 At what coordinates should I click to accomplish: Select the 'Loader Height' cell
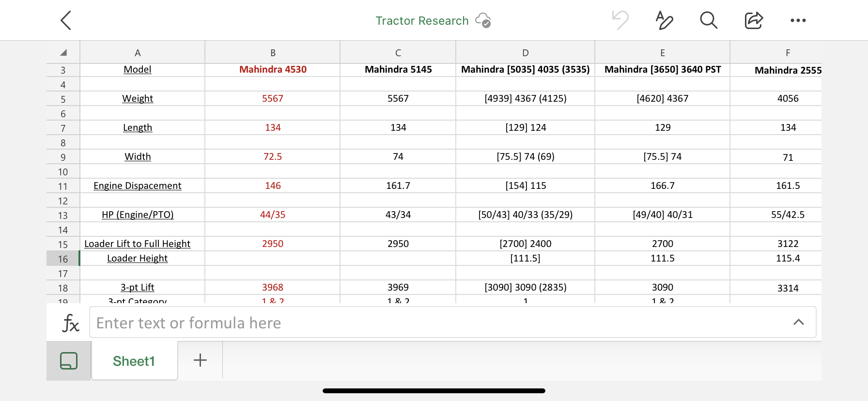click(x=142, y=258)
